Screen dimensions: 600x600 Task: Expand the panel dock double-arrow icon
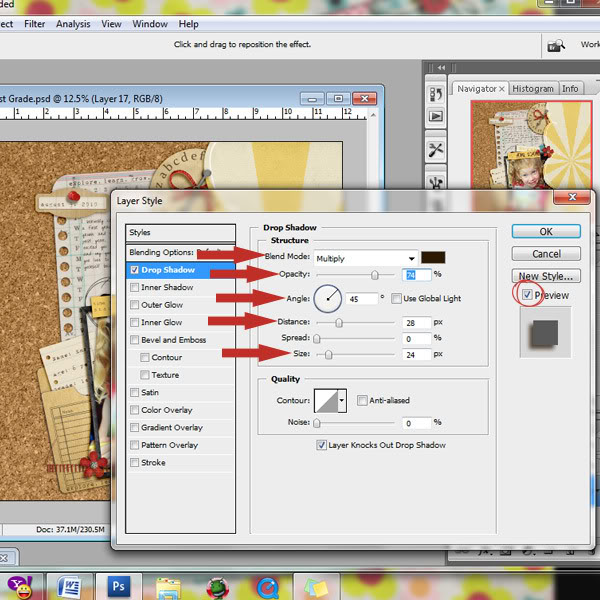[x=441, y=68]
